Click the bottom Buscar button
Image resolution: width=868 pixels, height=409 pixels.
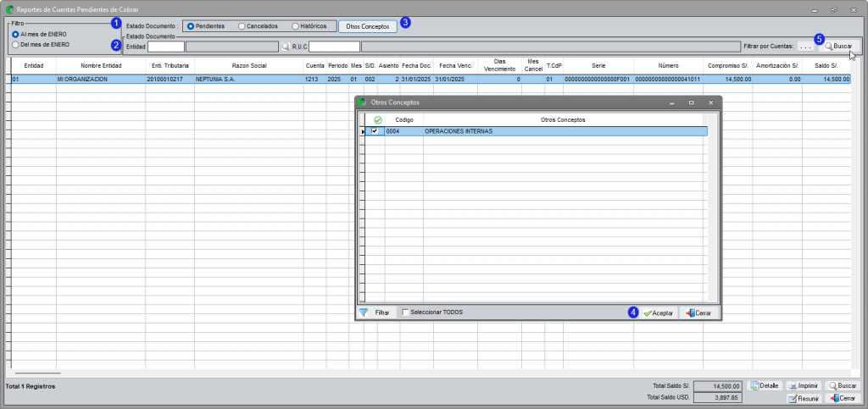[843, 386]
